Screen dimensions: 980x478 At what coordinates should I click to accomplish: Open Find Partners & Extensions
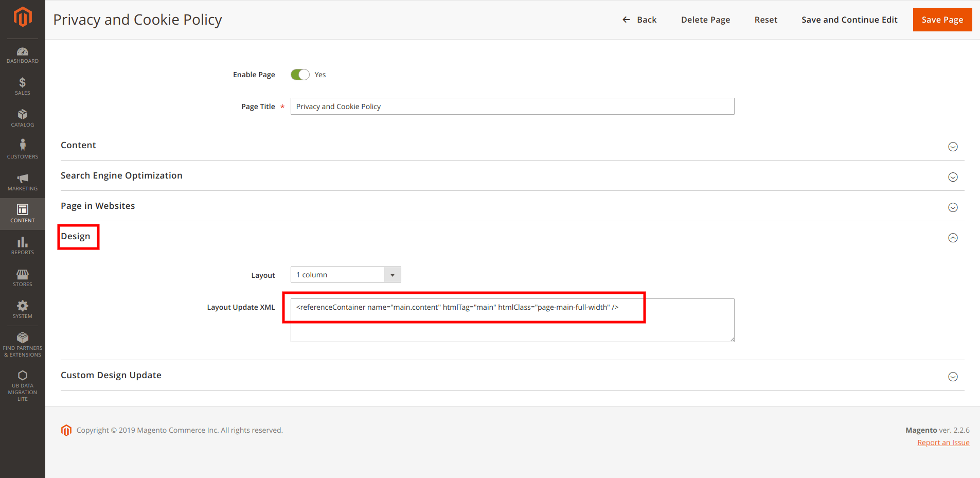tap(23, 342)
